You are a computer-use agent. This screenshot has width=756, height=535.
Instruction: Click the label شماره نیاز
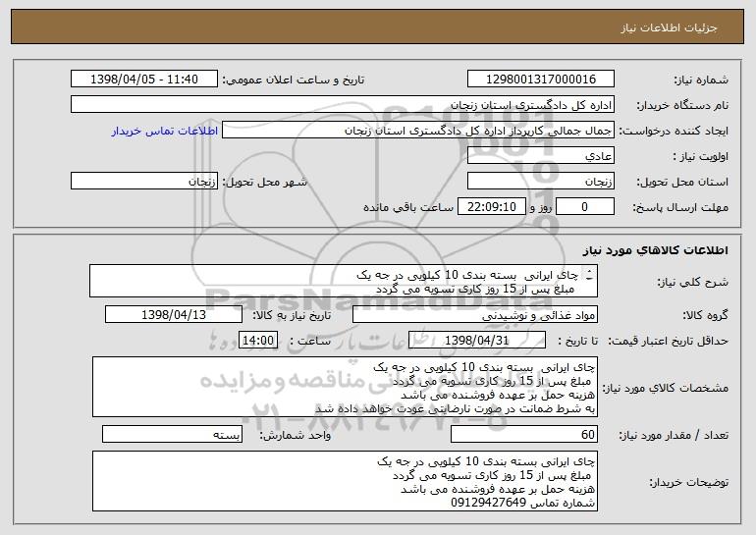[701, 80]
